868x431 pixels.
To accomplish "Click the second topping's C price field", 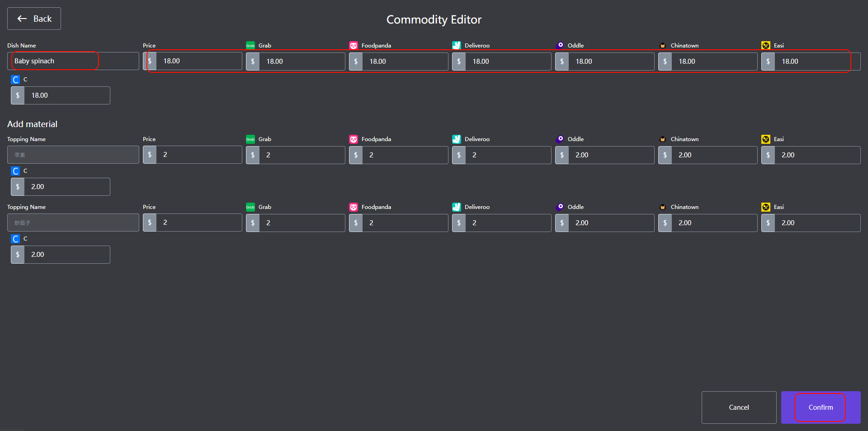I will tap(66, 255).
